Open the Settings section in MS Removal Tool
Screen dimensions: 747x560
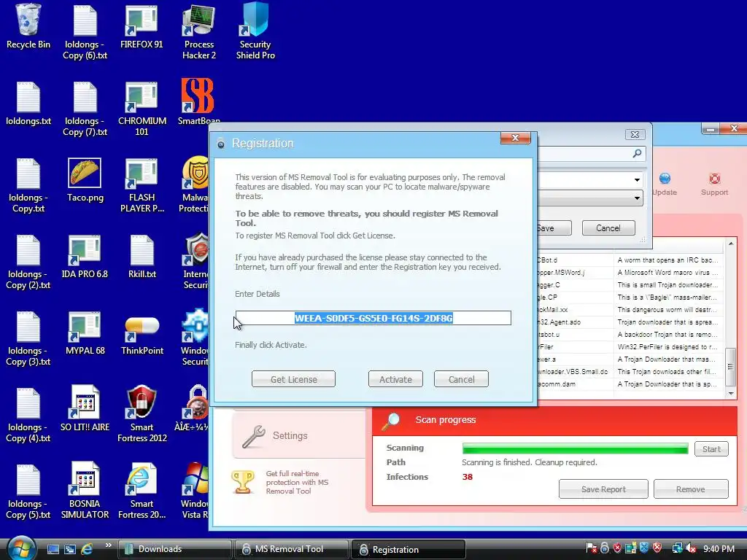299,435
